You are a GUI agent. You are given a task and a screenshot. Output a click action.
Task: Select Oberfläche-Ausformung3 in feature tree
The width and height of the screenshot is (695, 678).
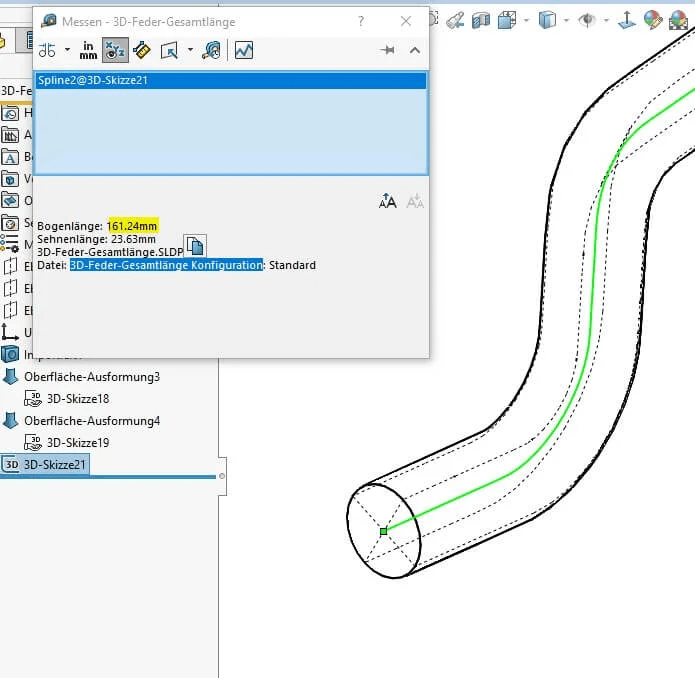91,377
